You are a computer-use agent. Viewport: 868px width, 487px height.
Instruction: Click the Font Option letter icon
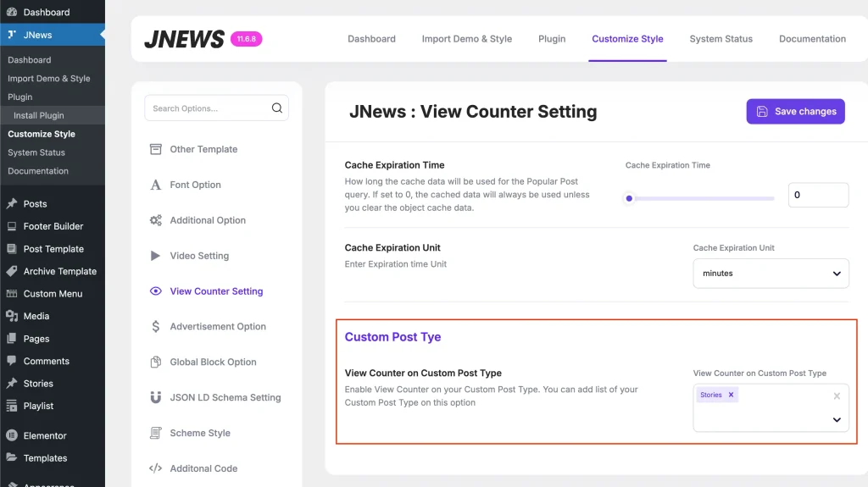(x=156, y=185)
